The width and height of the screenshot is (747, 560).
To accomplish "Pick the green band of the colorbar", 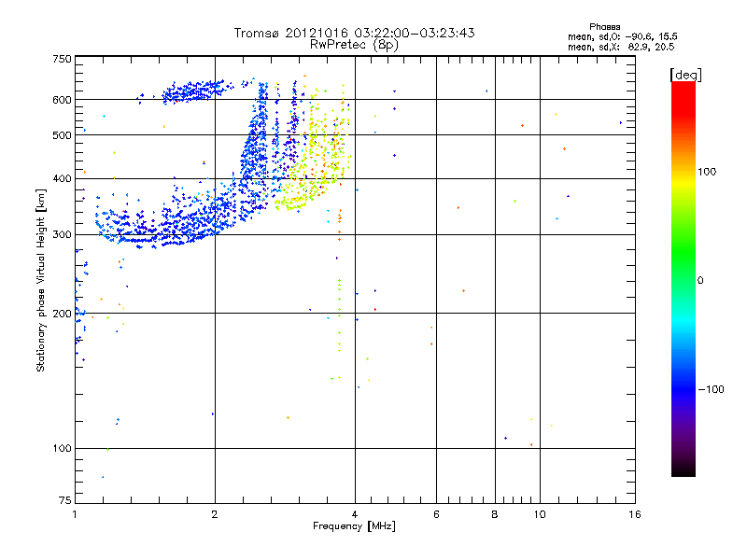I will pos(683,271).
